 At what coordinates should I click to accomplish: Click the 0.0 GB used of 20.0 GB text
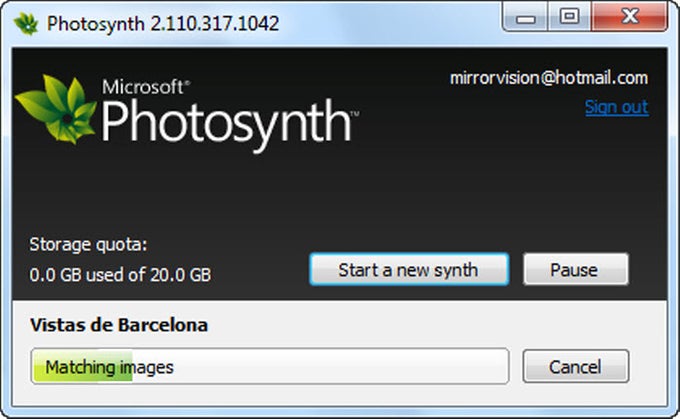(x=120, y=275)
